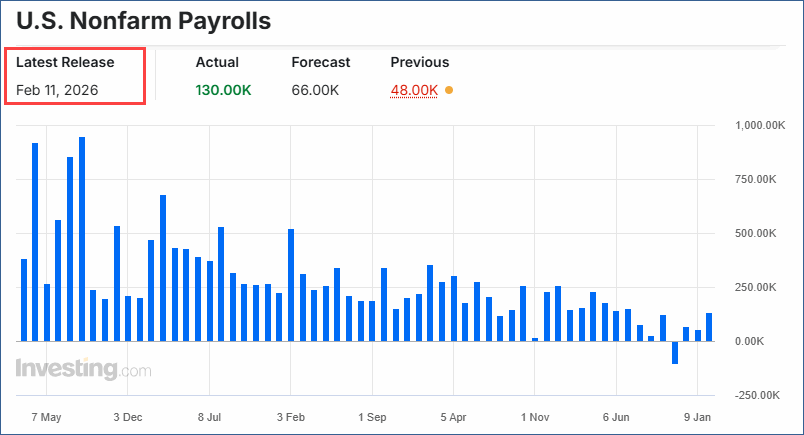Click the 3 Feb x-axis date label
This screenshot has height=435, width=804.
[290, 415]
